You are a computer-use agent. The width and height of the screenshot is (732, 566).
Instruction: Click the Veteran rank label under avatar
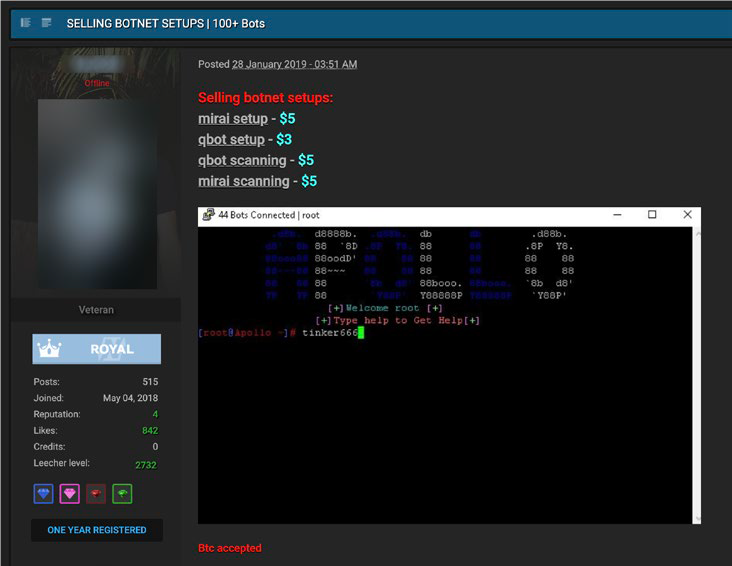pyautogui.click(x=96, y=310)
